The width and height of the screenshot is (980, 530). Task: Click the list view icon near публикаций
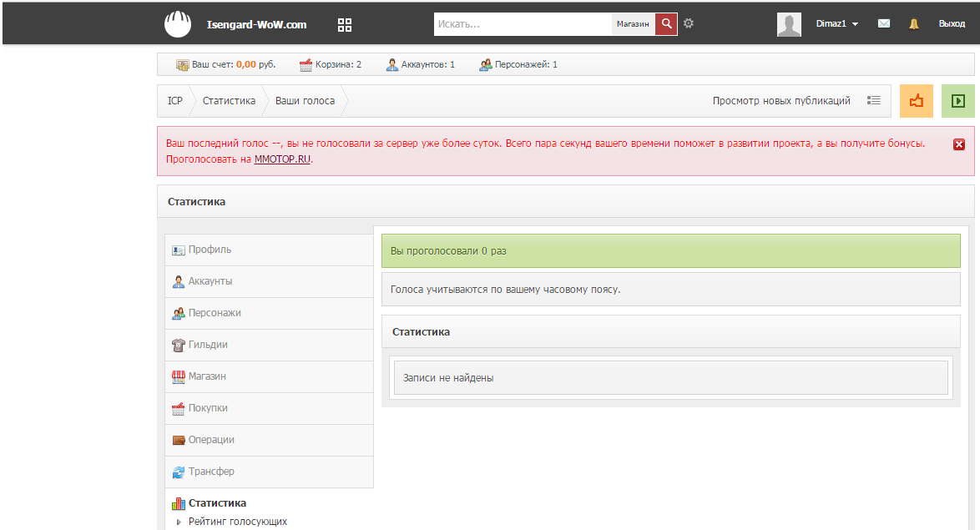[x=874, y=100]
